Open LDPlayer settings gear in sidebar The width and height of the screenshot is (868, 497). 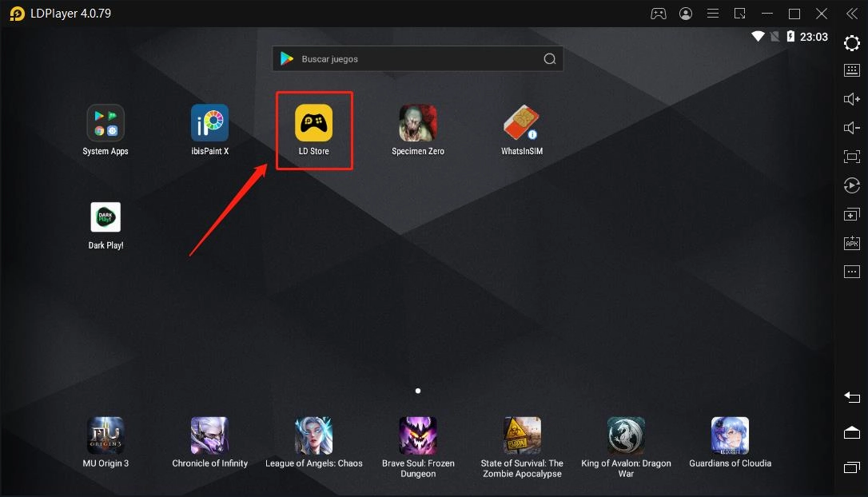pos(852,43)
